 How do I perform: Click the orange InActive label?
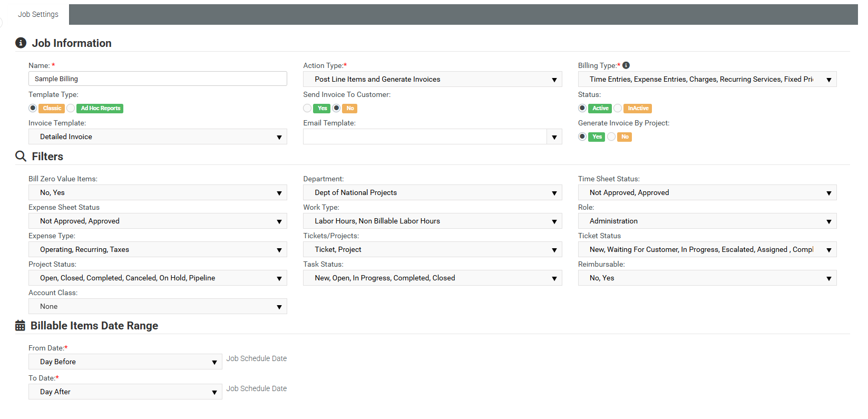tap(638, 108)
